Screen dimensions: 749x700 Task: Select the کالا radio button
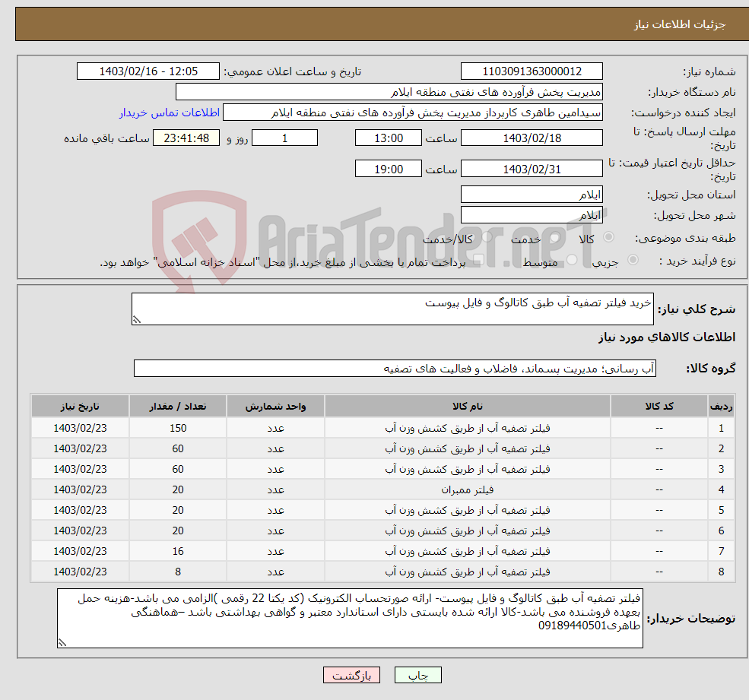(608, 237)
